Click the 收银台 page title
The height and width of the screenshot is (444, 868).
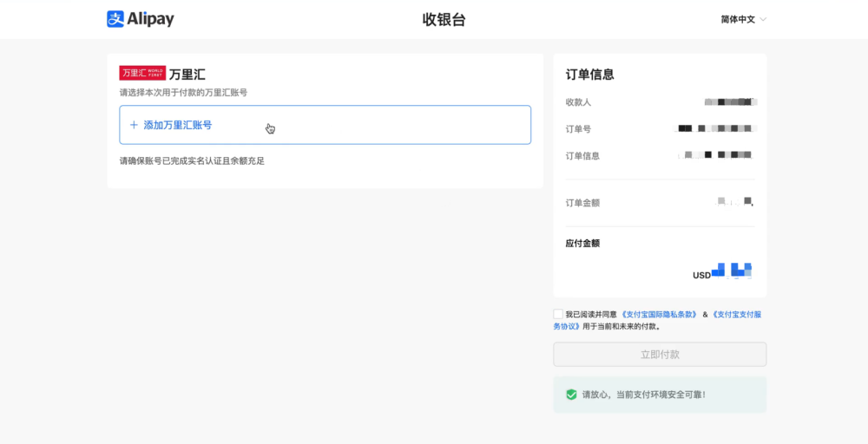pyautogui.click(x=444, y=19)
